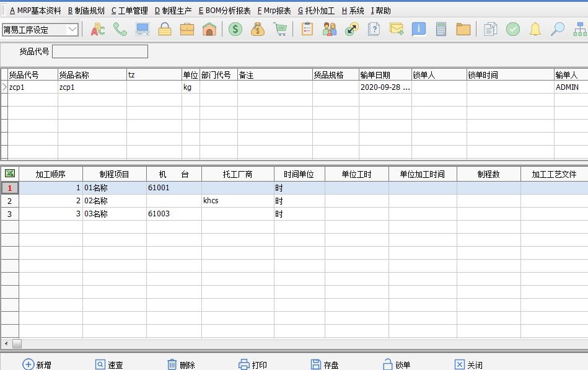Viewport: 588px width, 370px height.
Task: Click row header number 2
Action: coord(10,201)
